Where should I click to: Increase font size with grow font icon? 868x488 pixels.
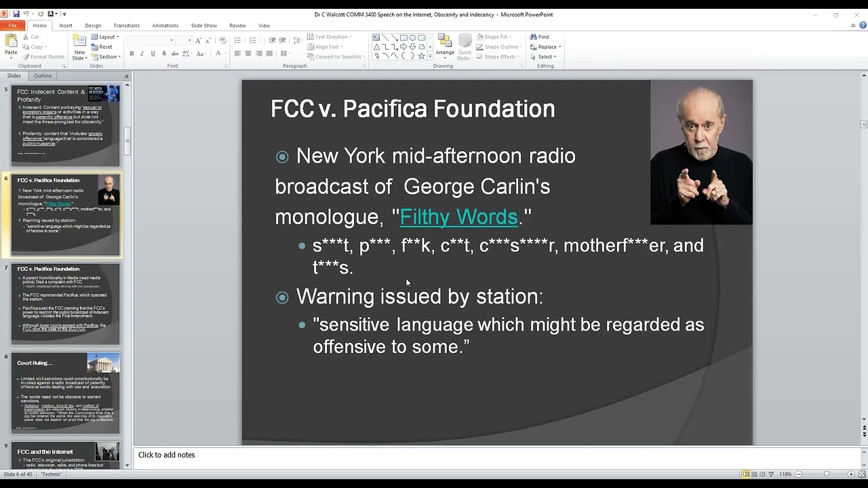198,41
